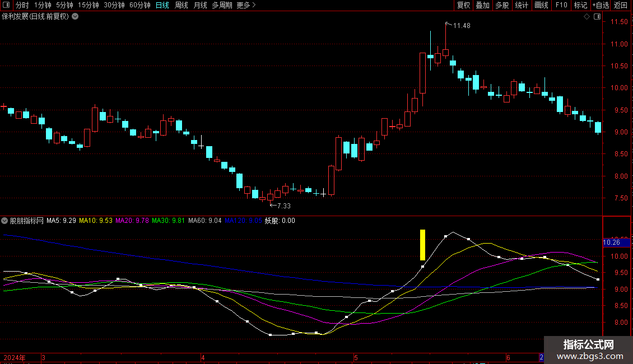This screenshot has height=364, width=633.
Task: Expand 更多 periods menu
Action: (246, 5)
